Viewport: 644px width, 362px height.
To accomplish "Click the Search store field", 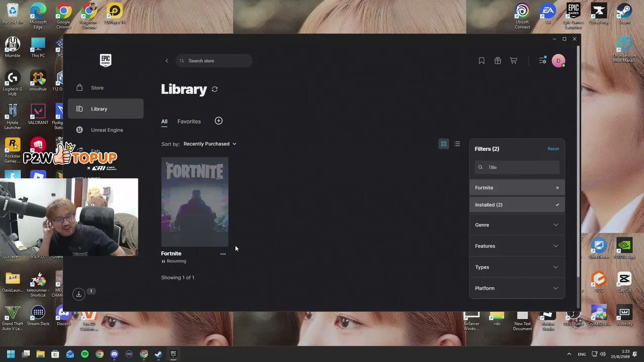I will [x=214, y=61].
